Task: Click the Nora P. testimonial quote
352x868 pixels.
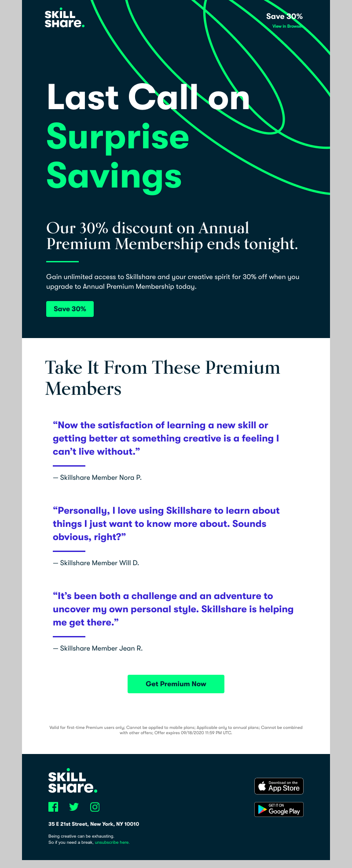Action: coord(166,438)
